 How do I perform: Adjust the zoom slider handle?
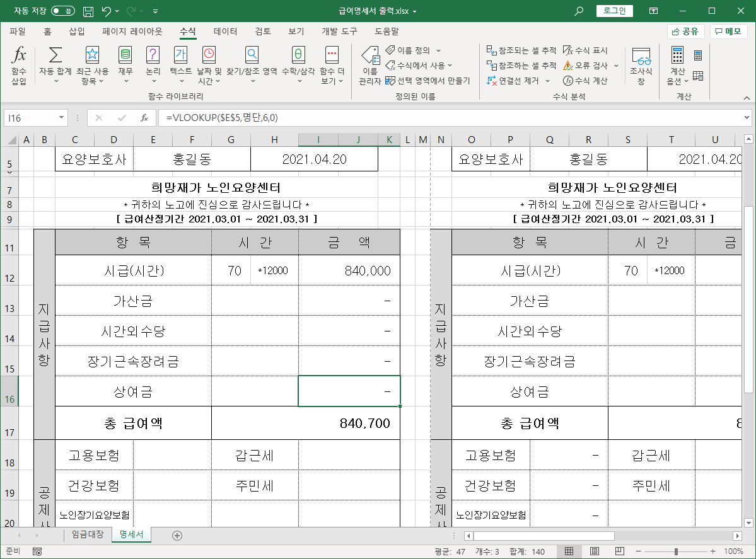[676, 551]
